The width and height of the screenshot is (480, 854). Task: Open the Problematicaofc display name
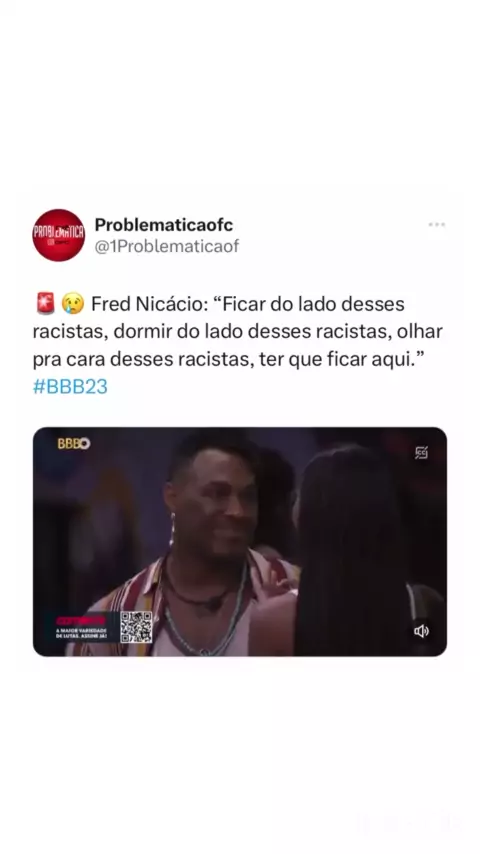(x=164, y=224)
